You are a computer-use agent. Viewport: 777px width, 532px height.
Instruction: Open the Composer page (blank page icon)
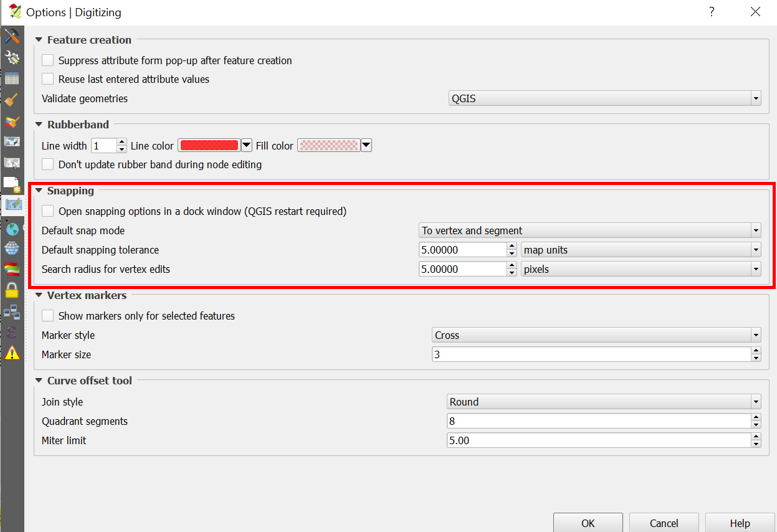pos(12,184)
